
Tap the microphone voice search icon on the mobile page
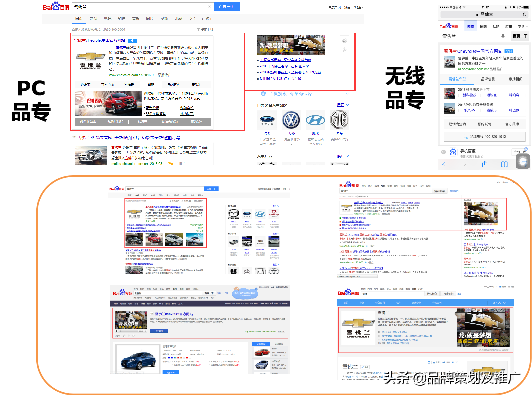503,36
